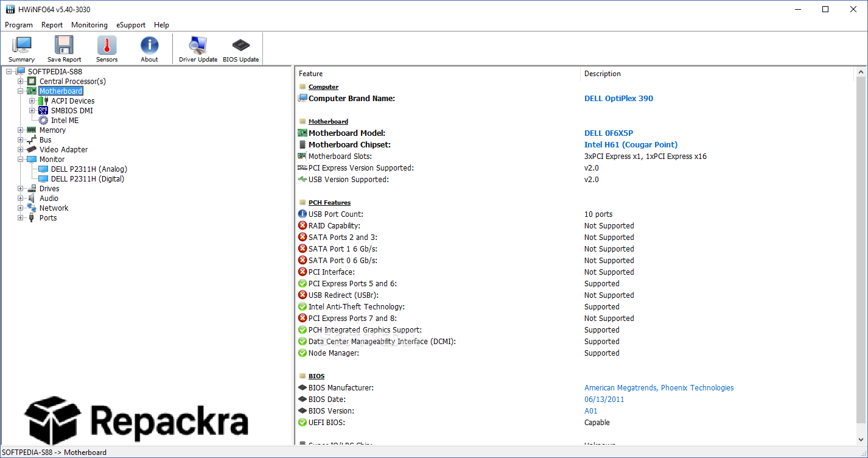Collapse the Monitor tree node
Image resolution: width=868 pixels, height=458 pixels.
click(21, 160)
